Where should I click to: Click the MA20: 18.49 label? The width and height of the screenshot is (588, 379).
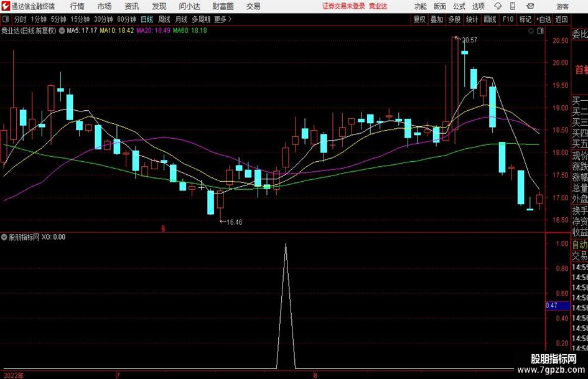point(153,30)
